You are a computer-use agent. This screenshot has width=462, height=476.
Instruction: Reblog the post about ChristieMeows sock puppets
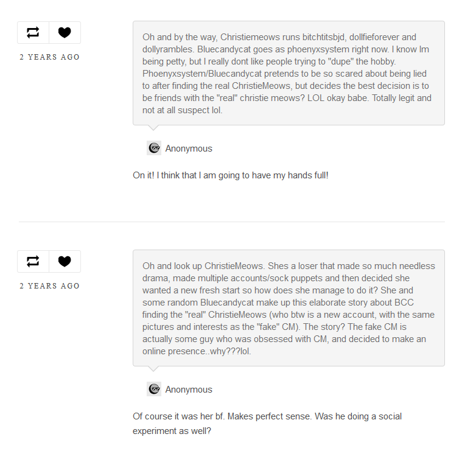pos(33,261)
